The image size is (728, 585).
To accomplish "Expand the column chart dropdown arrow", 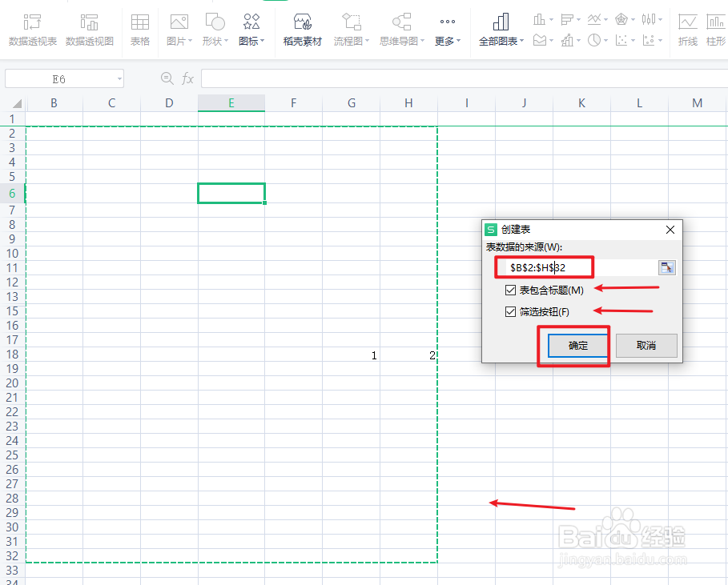I will point(551,20).
